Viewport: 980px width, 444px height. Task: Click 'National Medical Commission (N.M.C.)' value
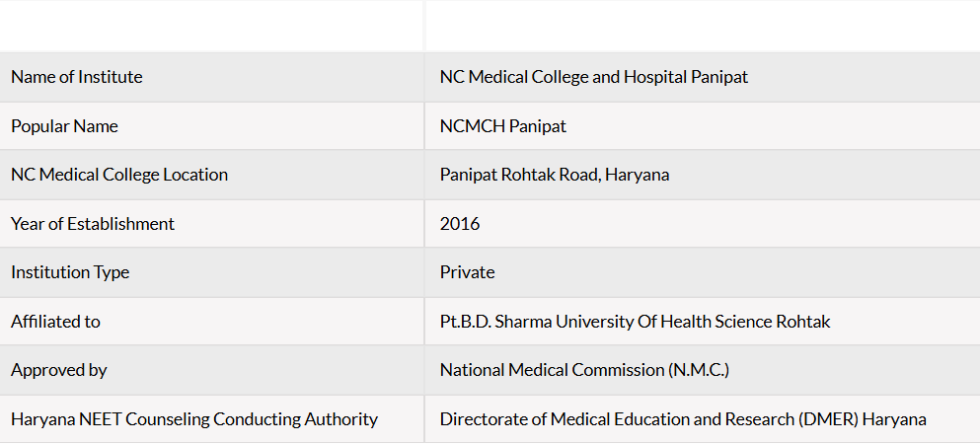(584, 370)
